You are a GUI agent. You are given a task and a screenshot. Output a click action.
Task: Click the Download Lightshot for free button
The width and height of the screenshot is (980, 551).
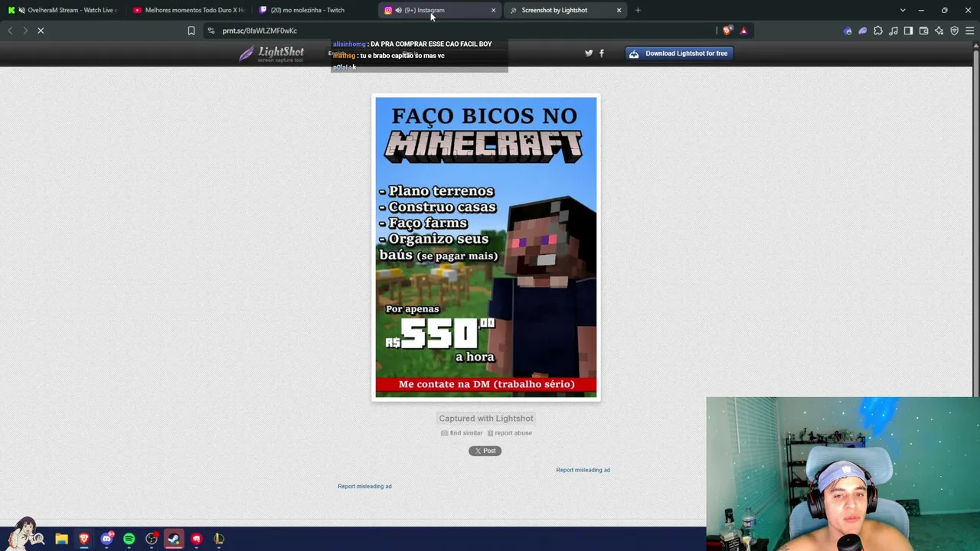679,54
